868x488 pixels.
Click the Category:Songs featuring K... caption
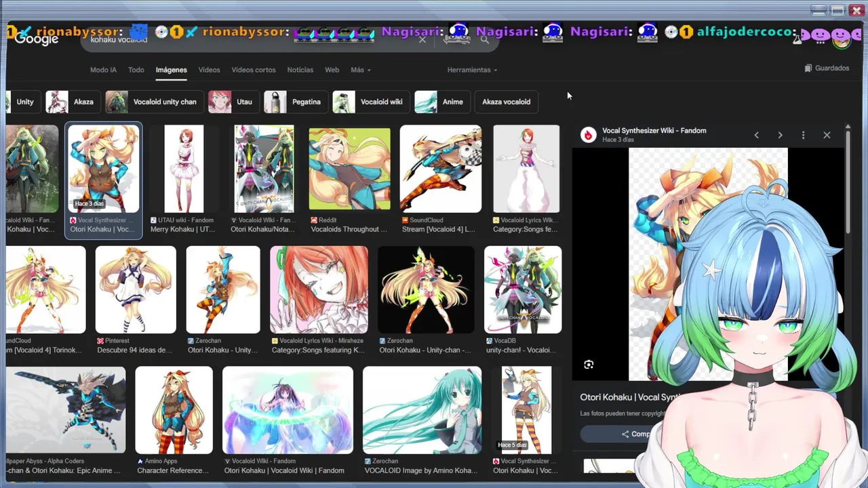(x=318, y=350)
